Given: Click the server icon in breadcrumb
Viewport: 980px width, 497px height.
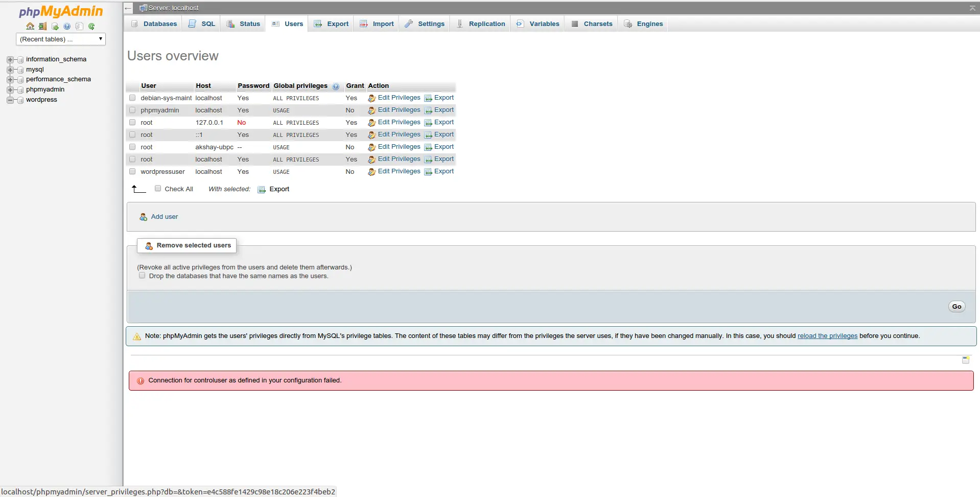Looking at the screenshot, I should tap(144, 8).
